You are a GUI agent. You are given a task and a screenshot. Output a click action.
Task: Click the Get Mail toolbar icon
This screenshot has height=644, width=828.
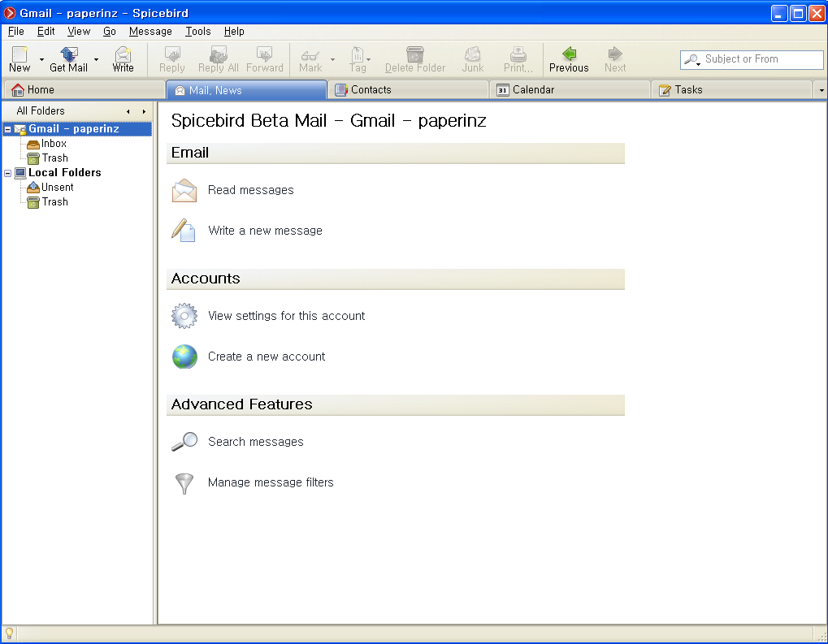(68, 54)
